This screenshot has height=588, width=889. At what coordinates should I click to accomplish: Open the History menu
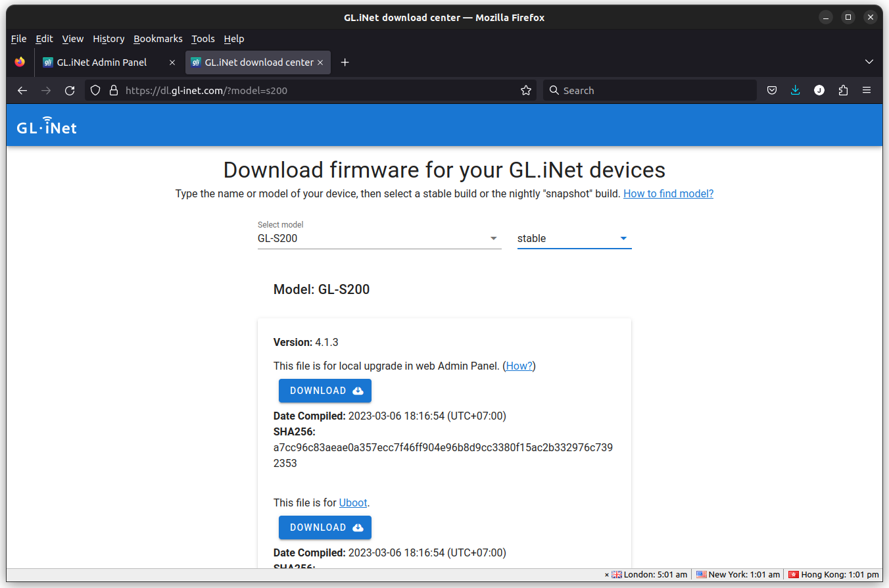[x=108, y=39]
